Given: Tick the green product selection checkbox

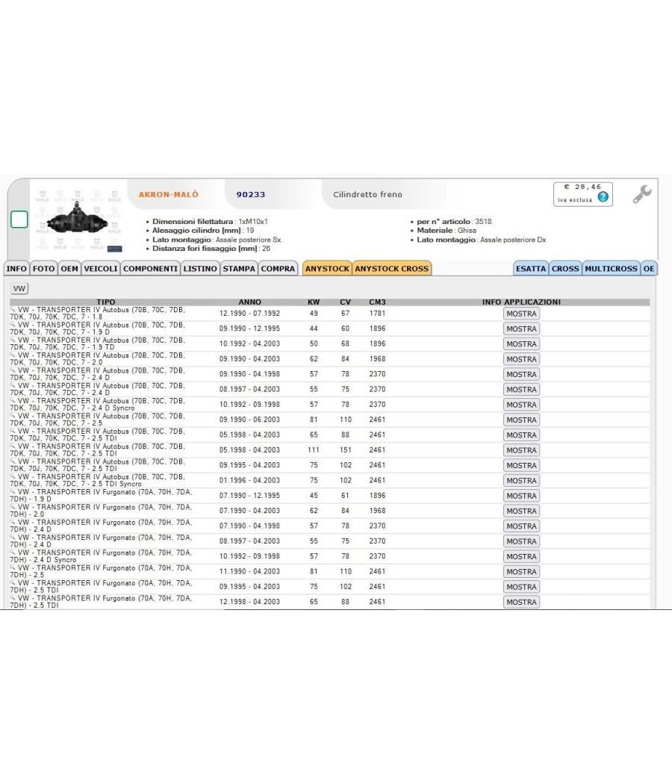Looking at the screenshot, I should pyautogui.click(x=19, y=220).
